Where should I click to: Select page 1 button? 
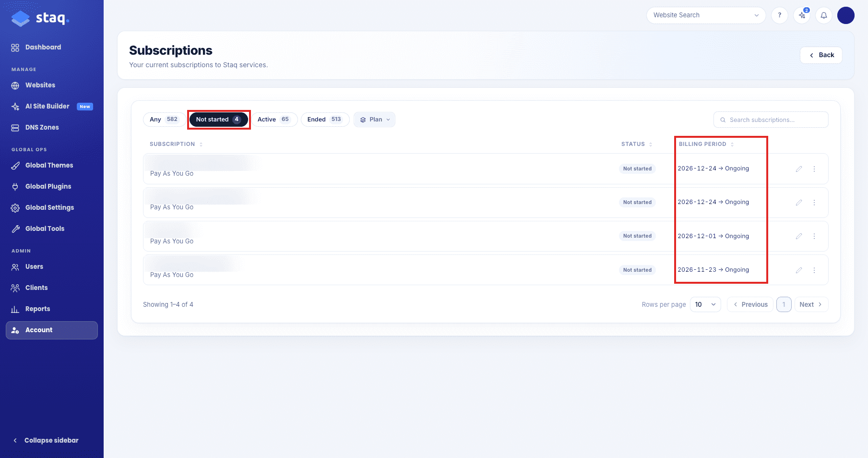[x=784, y=304]
